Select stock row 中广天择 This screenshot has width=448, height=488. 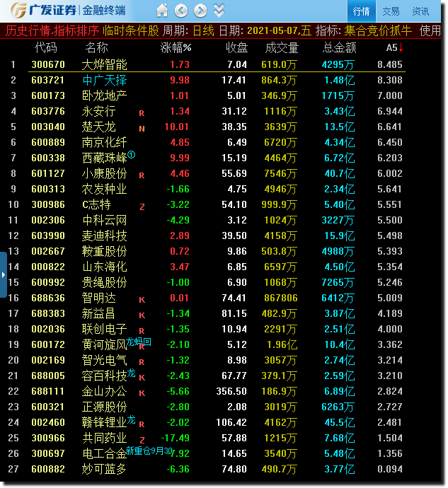(217, 80)
